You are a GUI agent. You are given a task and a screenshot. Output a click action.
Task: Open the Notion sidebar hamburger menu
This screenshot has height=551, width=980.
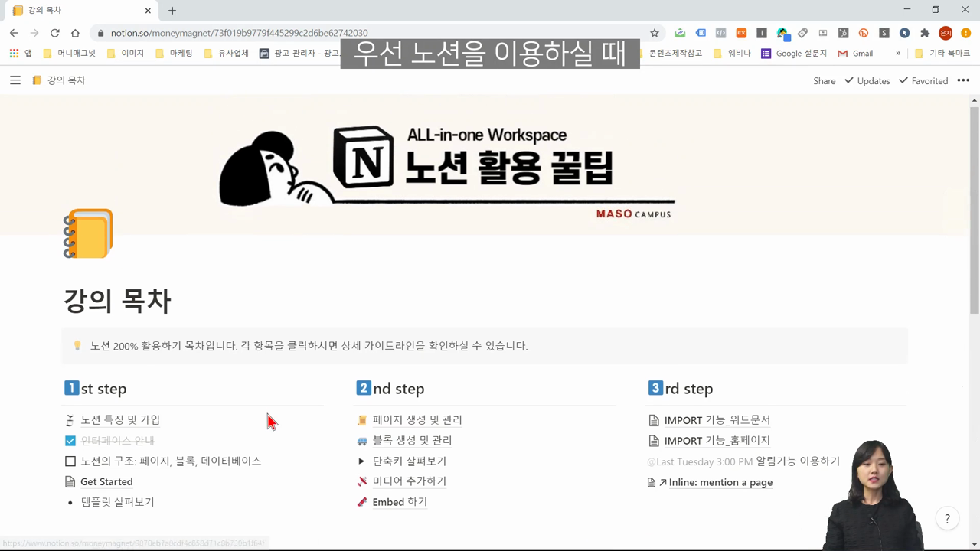(x=15, y=80)
